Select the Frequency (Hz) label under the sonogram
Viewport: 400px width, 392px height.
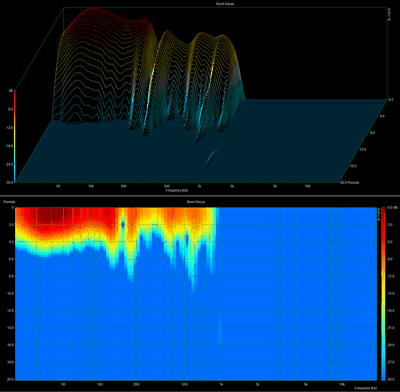365,388
